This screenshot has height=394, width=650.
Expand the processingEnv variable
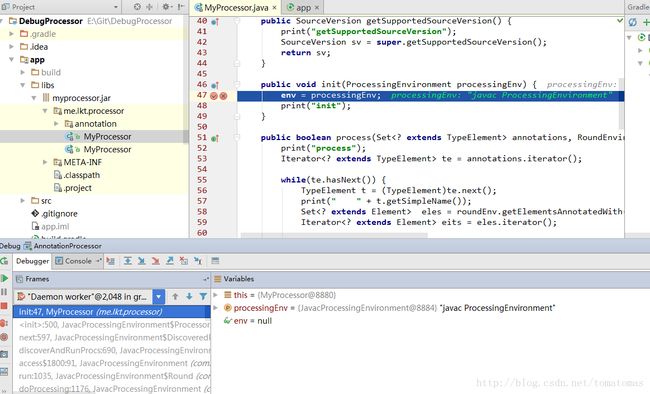(x=216, y=308)
